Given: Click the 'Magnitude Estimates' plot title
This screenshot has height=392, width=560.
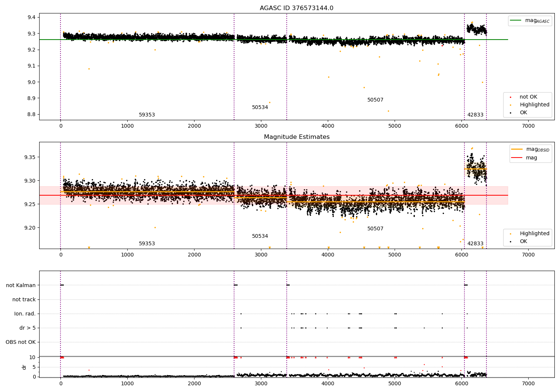Looking at the screenshot, I should [296, 137].
